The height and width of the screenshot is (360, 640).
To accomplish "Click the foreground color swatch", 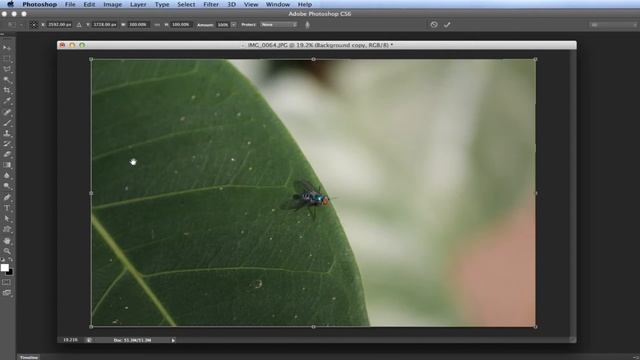I will [x=4, y=267].
